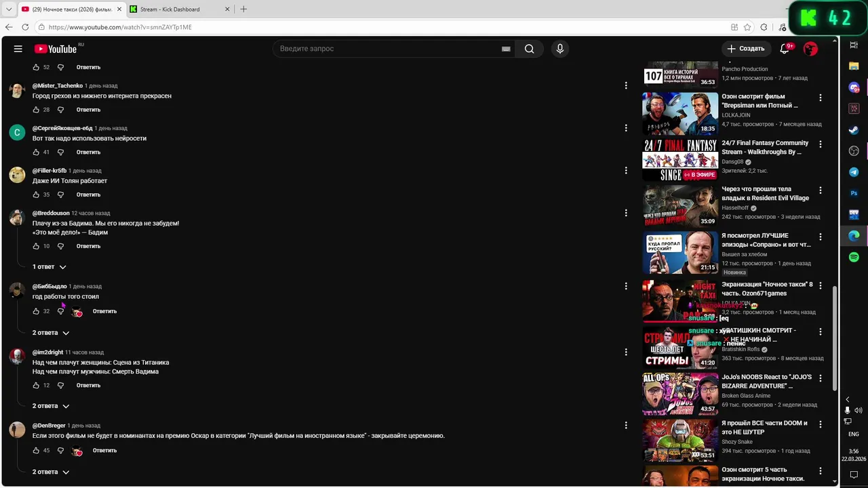Switch keyboard language ENG in tray

(854, 434)
